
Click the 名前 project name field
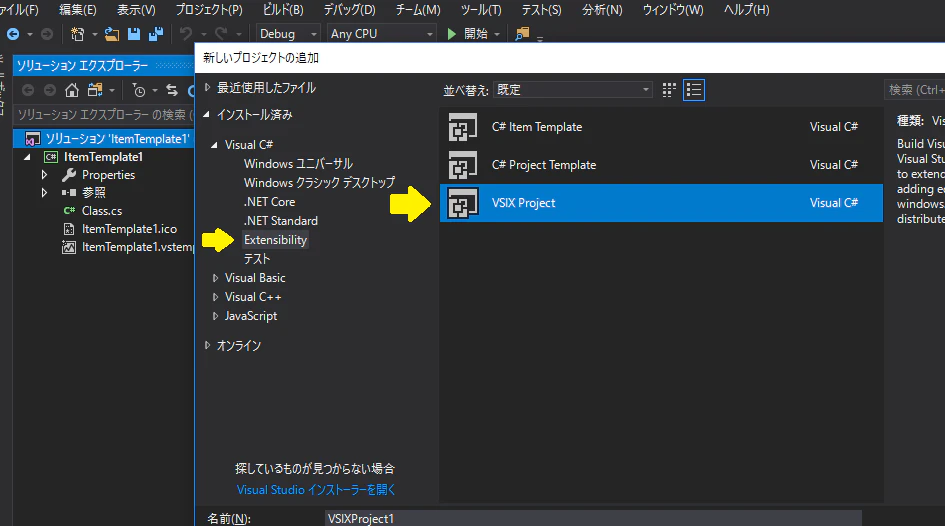(x=593, y=518)
